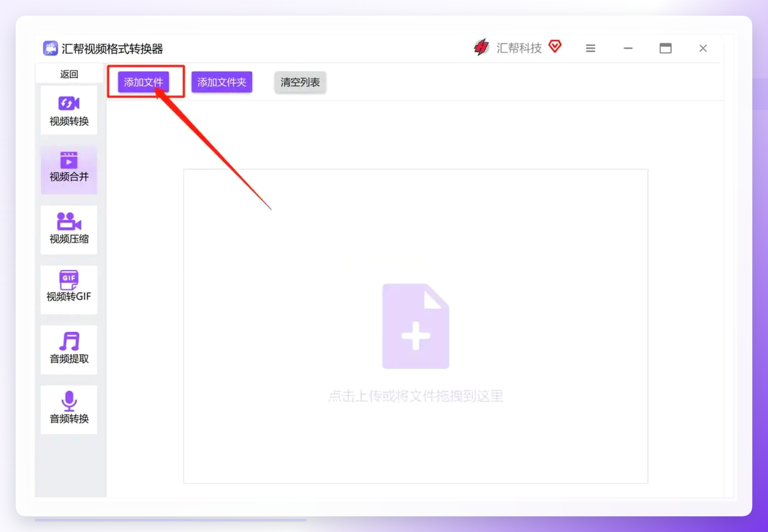Image resolution: width=768 pixels, height=532 pixels.
Task: Select the 音频转换 microphone icon
Action: (69, 401)
